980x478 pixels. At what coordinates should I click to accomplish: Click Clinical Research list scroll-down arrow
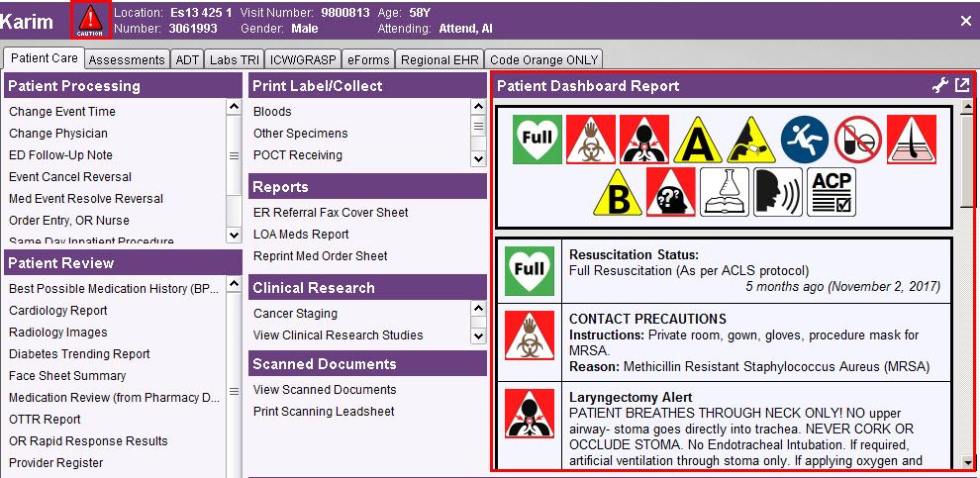click(479, 336)
